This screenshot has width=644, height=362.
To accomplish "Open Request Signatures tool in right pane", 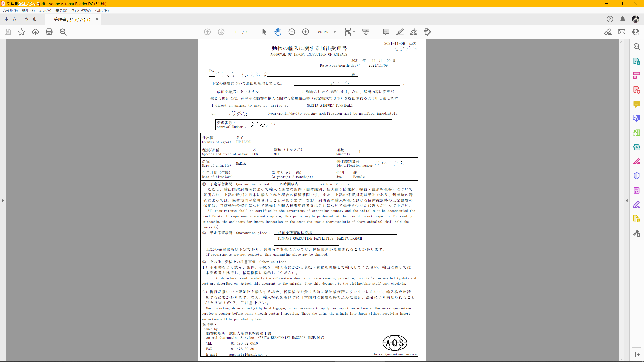I will (637, 147).
